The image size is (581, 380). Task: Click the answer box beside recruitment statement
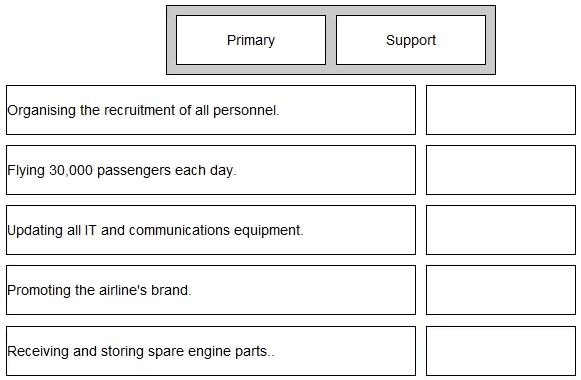pyautogui.click(x=501, y=110)
